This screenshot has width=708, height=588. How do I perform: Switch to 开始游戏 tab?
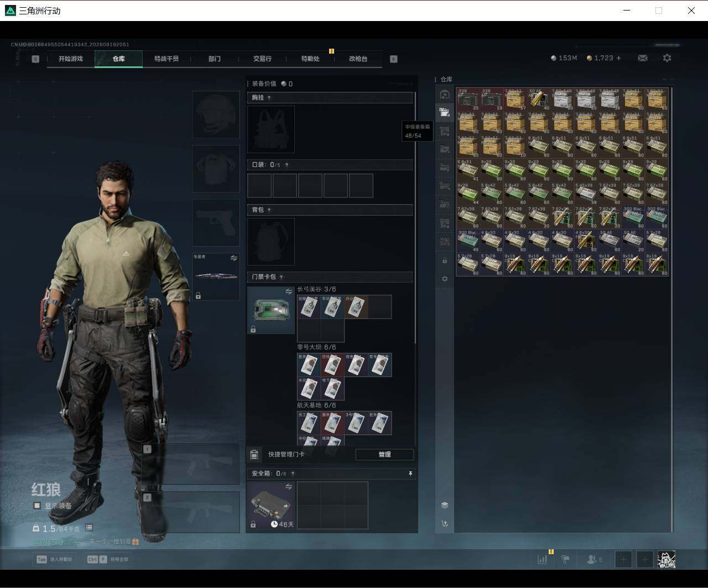(71, 59)
